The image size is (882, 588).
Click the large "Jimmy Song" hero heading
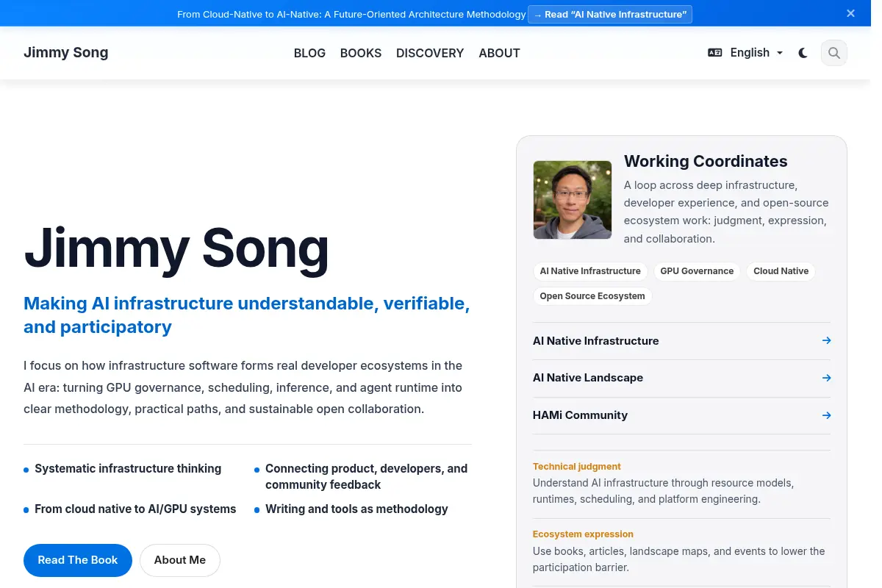[x=176, y=248]
